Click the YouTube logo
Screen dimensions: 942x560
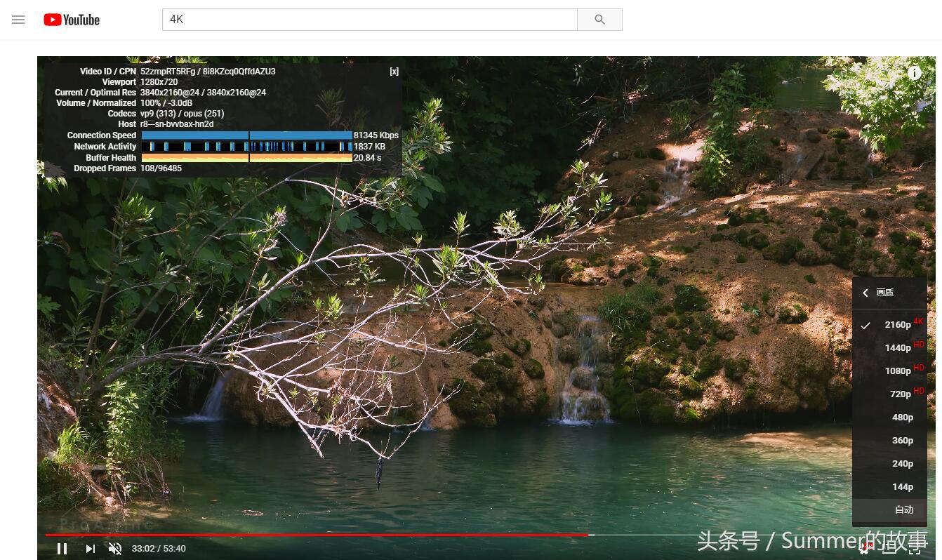pyautogui.click(x=72, y=20)
